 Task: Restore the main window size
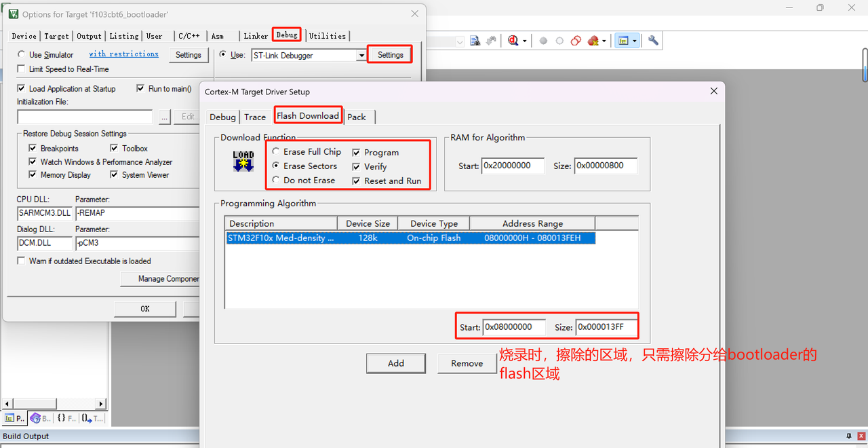click(820, 7)
